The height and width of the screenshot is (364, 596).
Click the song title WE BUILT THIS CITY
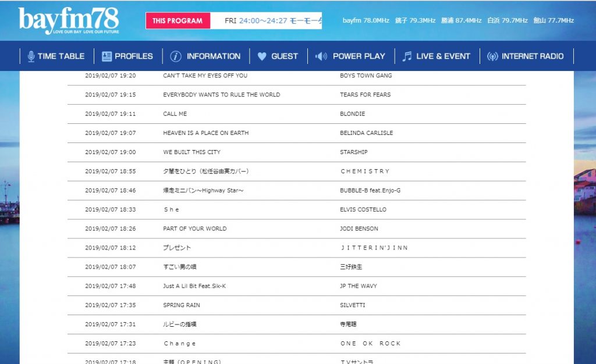pyautogui.click(x=191, y=152)
